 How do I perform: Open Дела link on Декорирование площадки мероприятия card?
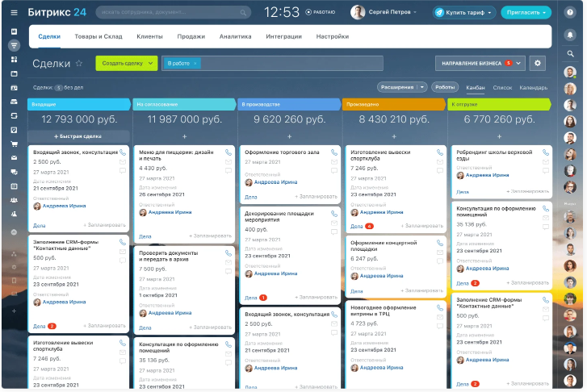point(251,298)
